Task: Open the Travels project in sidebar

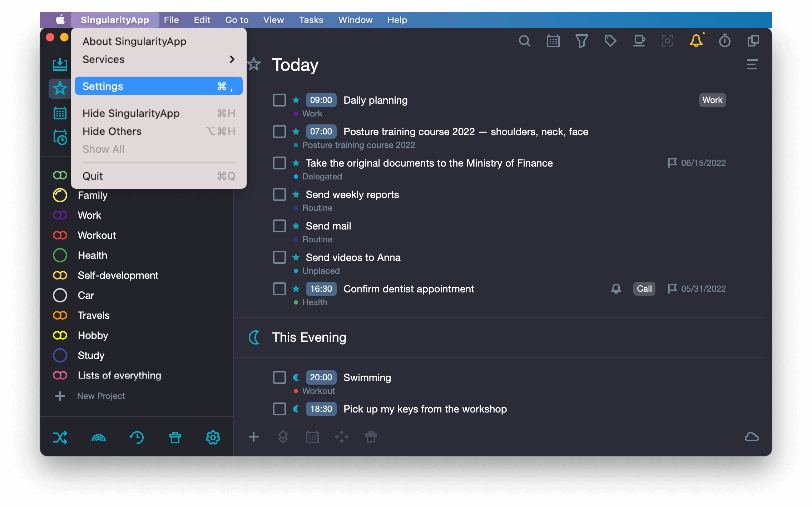Action: click(x=94, y=316)
